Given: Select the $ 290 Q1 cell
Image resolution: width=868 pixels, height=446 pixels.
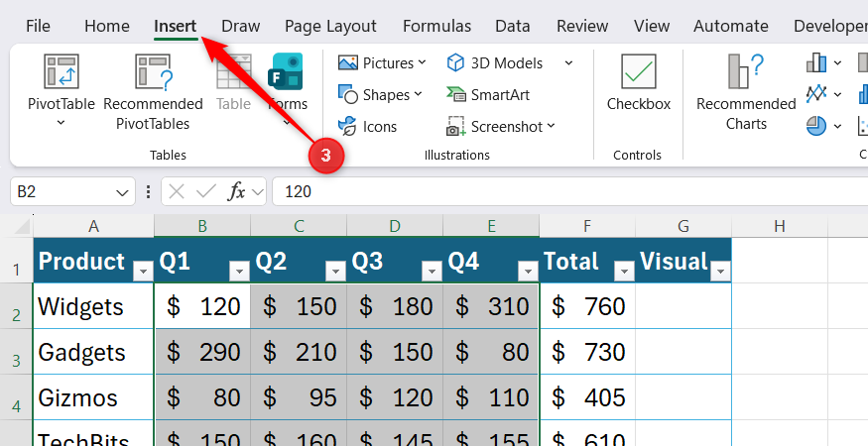Looking at the screenshot, I should [x=202, y=352].
